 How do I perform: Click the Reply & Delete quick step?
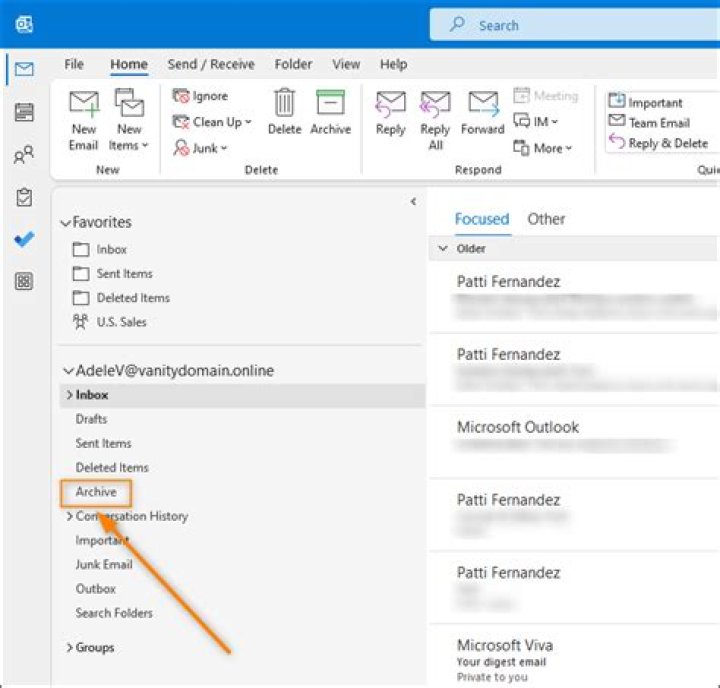661,143
